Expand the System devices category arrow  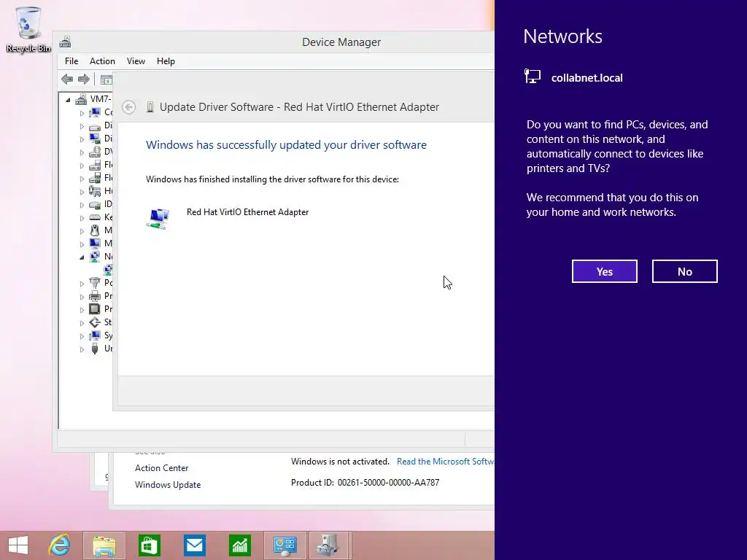[82, 336]
